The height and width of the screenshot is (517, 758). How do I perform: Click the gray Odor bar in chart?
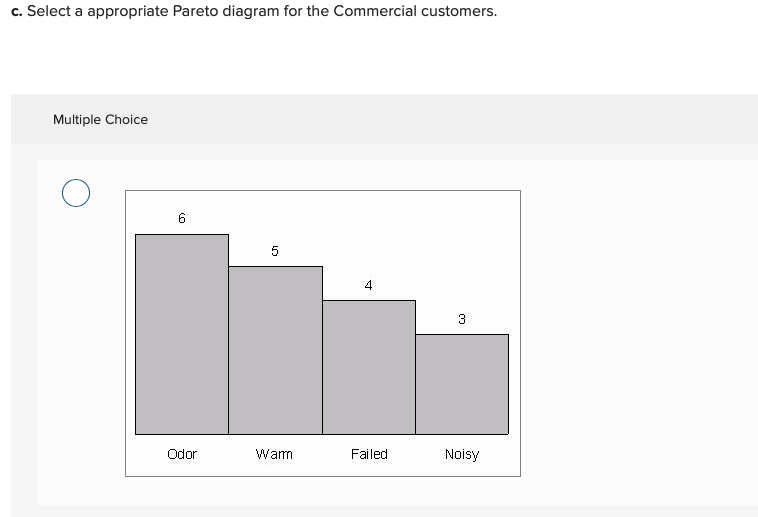[182, 334]
